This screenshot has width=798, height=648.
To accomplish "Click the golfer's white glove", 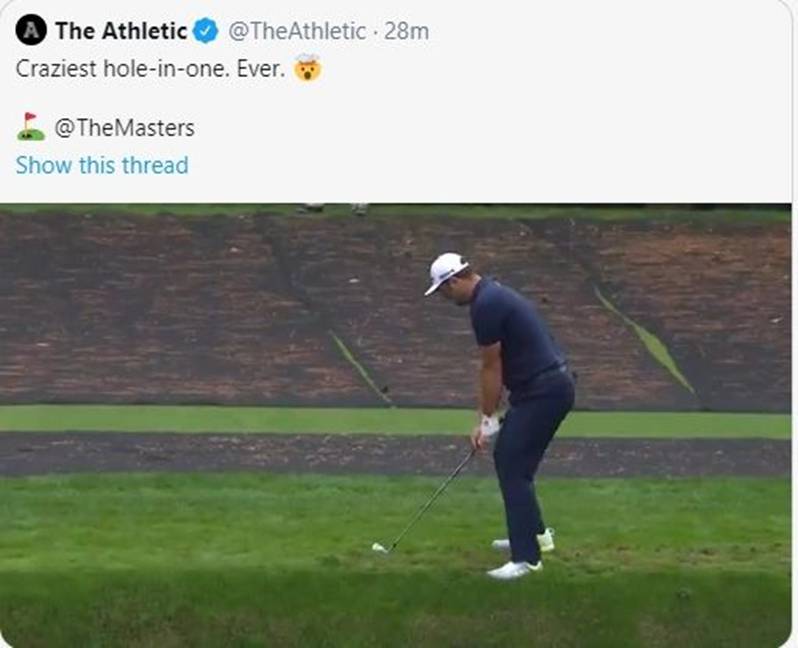I will point(489,424).
